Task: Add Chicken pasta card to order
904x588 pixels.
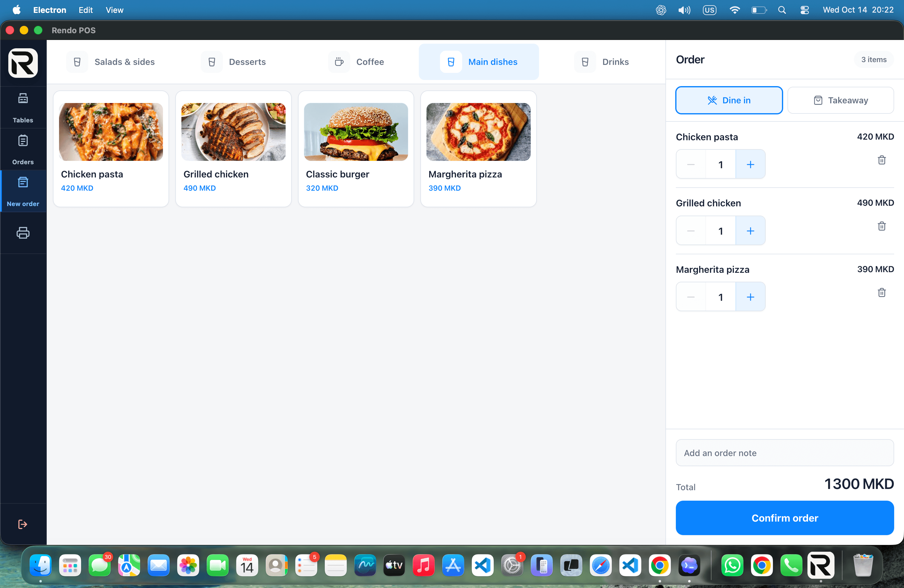Action: click(111, 149)
